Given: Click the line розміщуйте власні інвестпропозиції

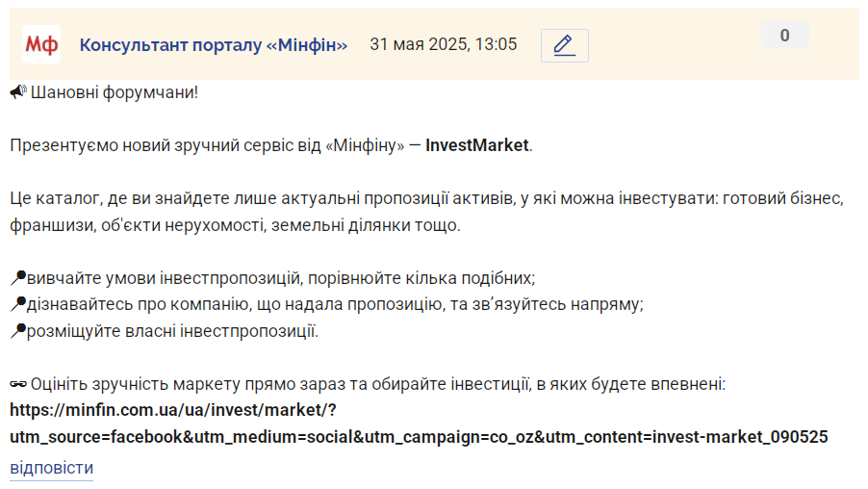Looking at the screenshot, I should (172, 331).
